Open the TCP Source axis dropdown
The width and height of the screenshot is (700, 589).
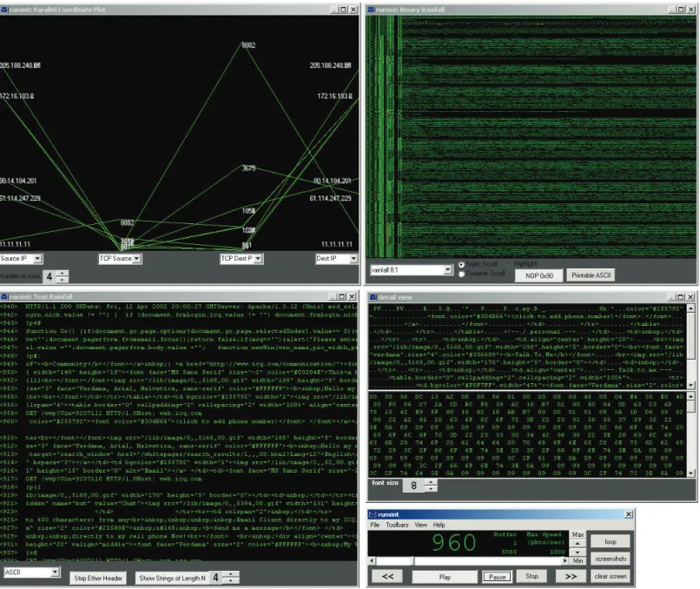[x=136, y=259]
